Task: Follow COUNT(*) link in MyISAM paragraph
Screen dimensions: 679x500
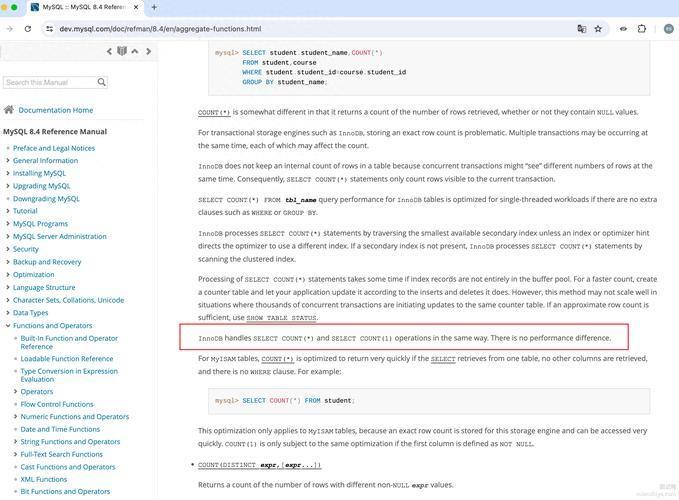Action: pos(277,359)
